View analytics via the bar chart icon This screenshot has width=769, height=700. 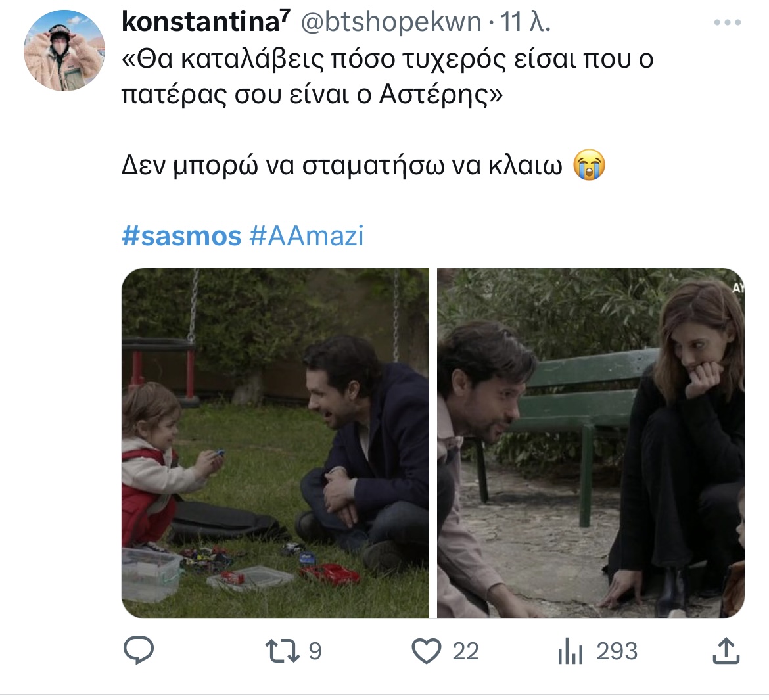[x=570, y=651]
